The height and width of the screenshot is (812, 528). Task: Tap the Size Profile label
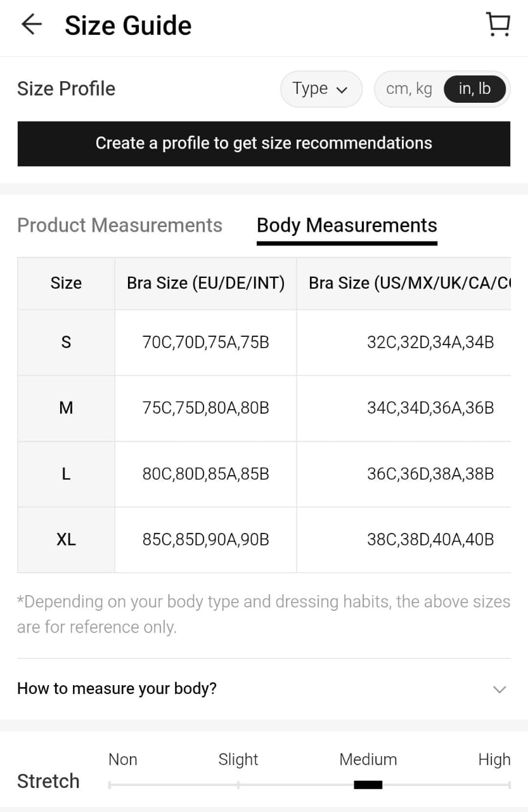point(67,89)
